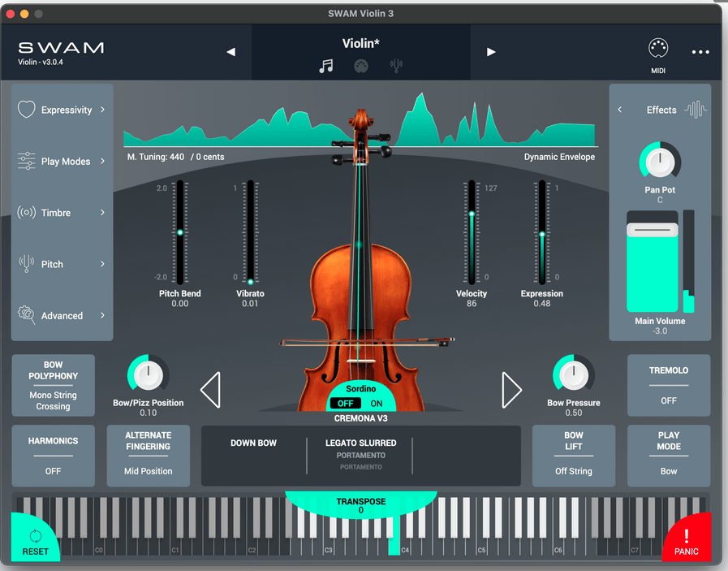Click the BOW POLYPHONY button

[53, 385]
